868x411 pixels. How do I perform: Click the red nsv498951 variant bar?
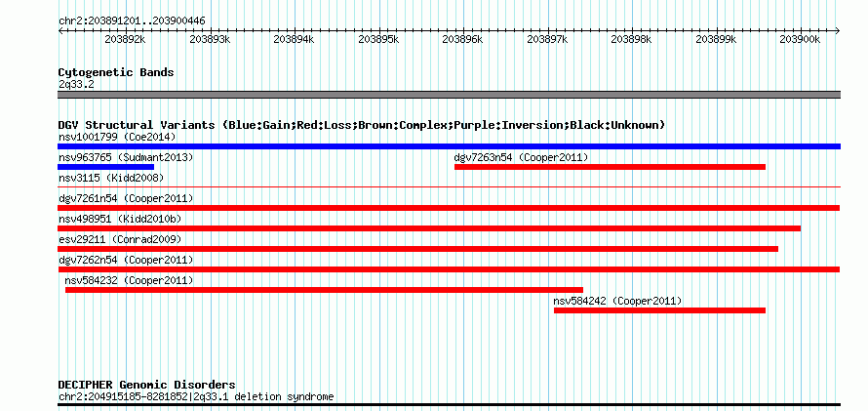click(429, 228)
